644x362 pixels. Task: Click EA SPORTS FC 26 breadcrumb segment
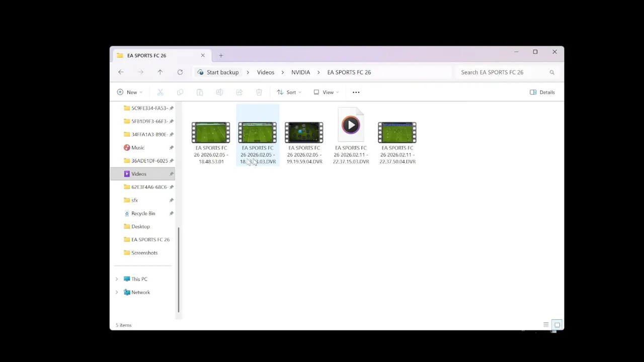[x=349, y=72]
